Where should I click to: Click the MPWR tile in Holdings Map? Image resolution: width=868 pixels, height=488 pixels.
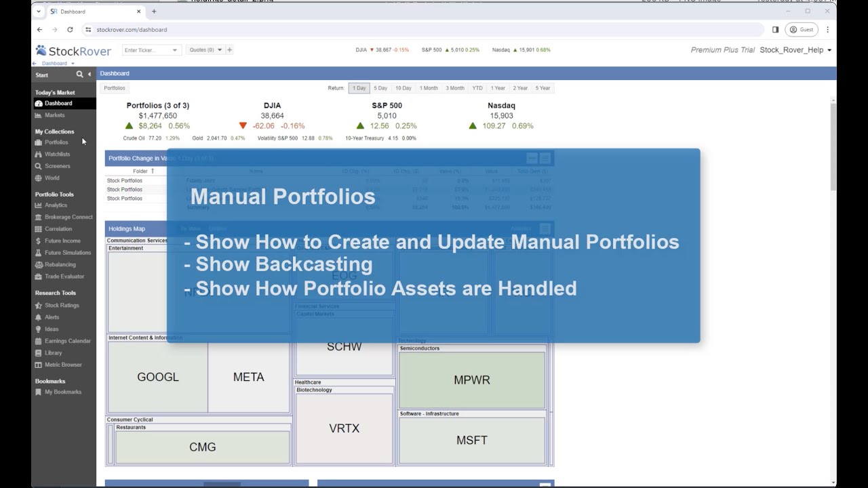coord(472,380)
